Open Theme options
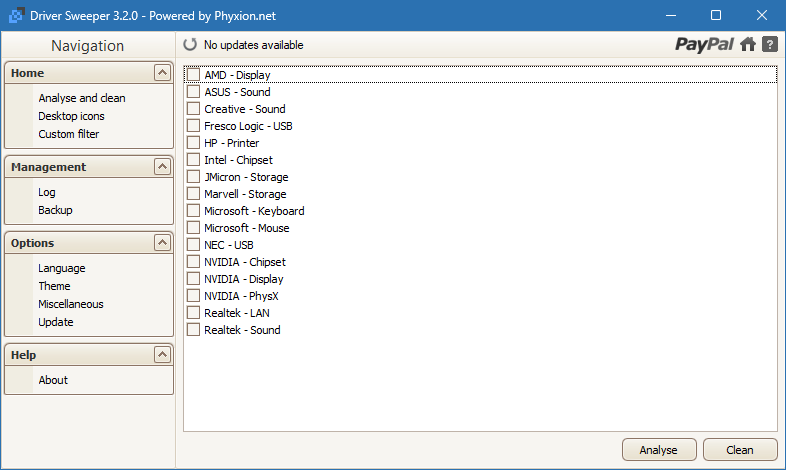Image resolution: width=786 pixels, height=470 pixels. click(x=54, y=287)
